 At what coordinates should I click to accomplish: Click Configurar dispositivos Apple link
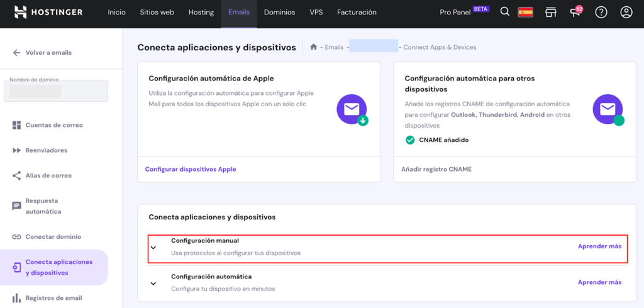191,169
